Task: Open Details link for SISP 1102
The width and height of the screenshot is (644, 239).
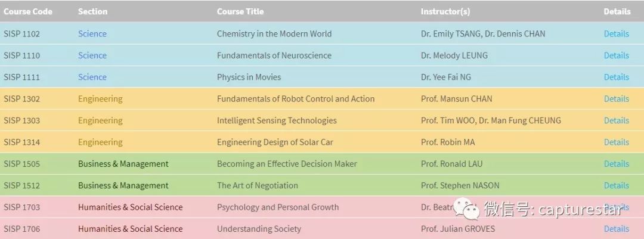Action: [x=616, y=34]
